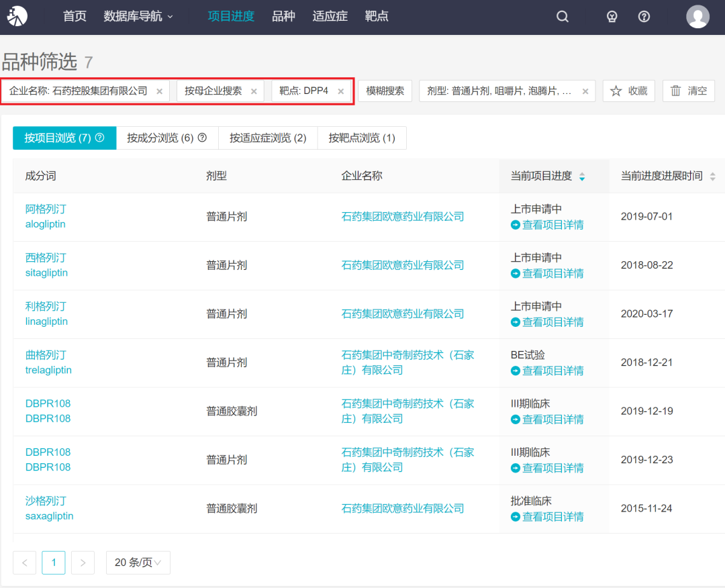
Task: Click the 剂型 column header
Action: coord(216,176)
